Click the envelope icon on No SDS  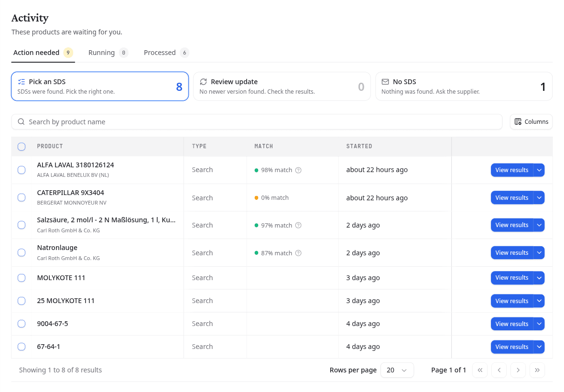385,82
